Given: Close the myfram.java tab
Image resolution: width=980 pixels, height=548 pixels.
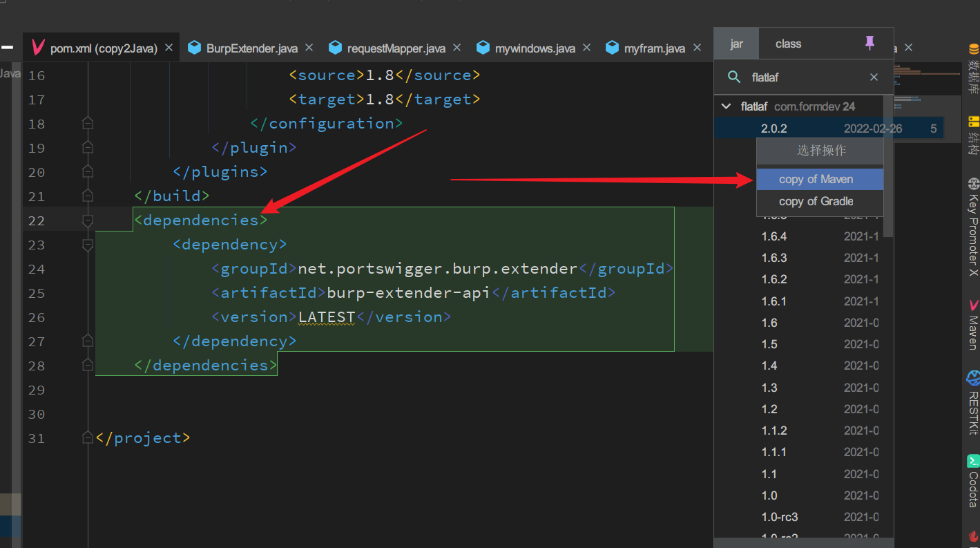Looking at the screenshot, I should click(697, 48).
